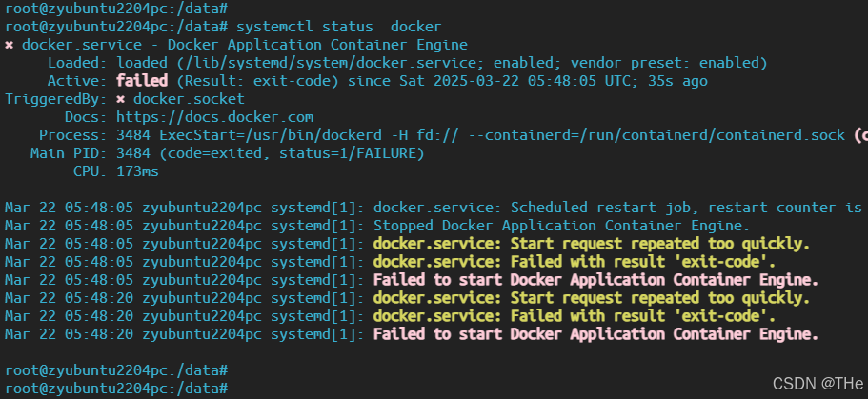Click the /lib/systemd/system/docker.service path
868x399 pixels.
tap(333, 63)
